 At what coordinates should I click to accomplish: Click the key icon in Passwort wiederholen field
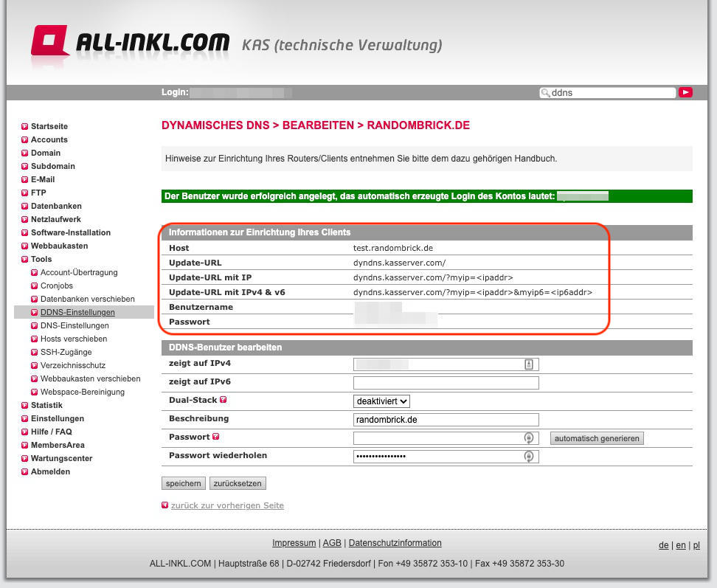point(529,457)
